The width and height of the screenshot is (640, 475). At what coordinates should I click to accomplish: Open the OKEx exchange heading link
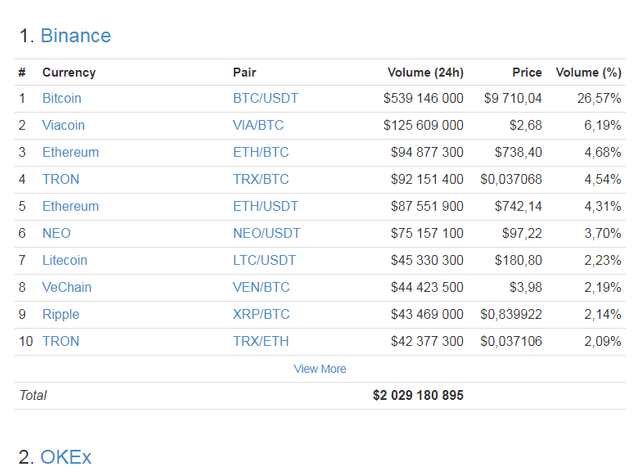(x=65, y=457)
